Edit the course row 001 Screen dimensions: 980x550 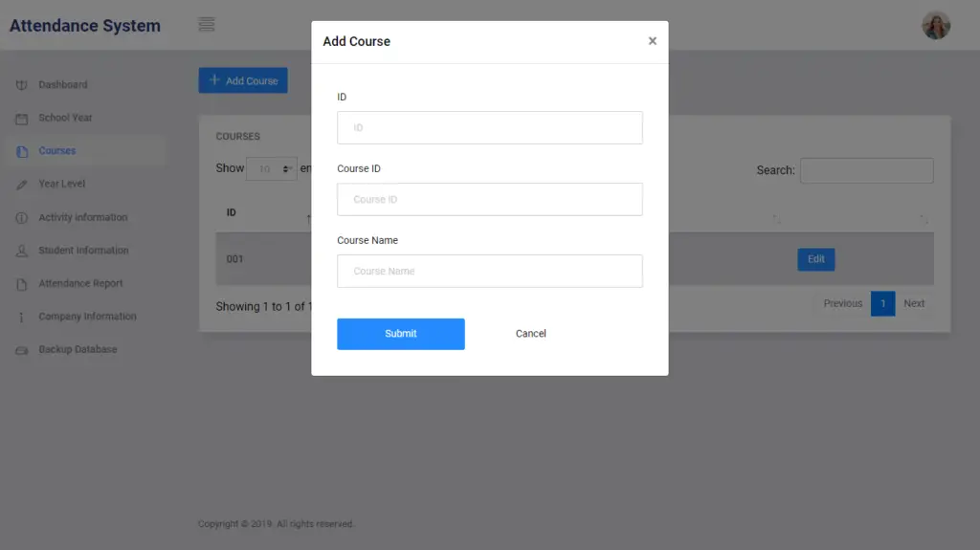(815, 259)
